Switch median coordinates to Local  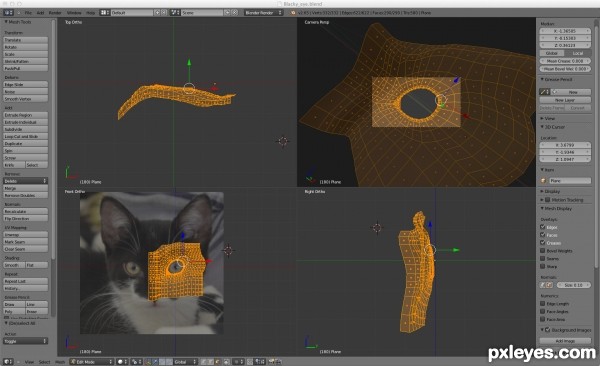[x=578, y=53]
